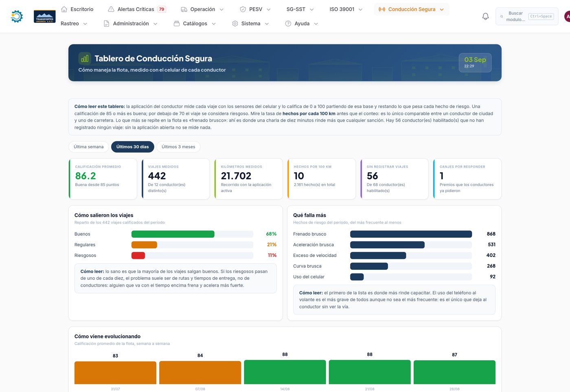Click the Canjes por Responder card
Screen dimensions: 570x392
467,179
